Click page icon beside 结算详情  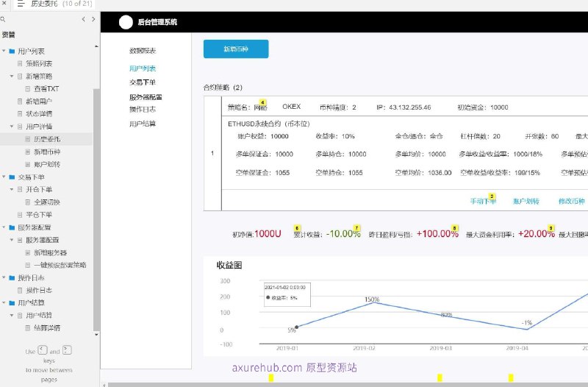point(28,327)
